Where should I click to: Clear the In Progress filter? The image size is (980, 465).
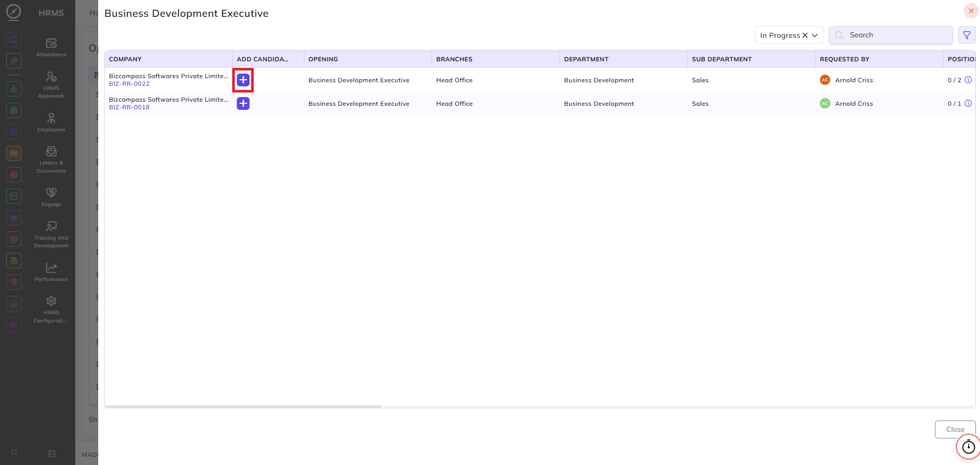click(x=805, y=35)
